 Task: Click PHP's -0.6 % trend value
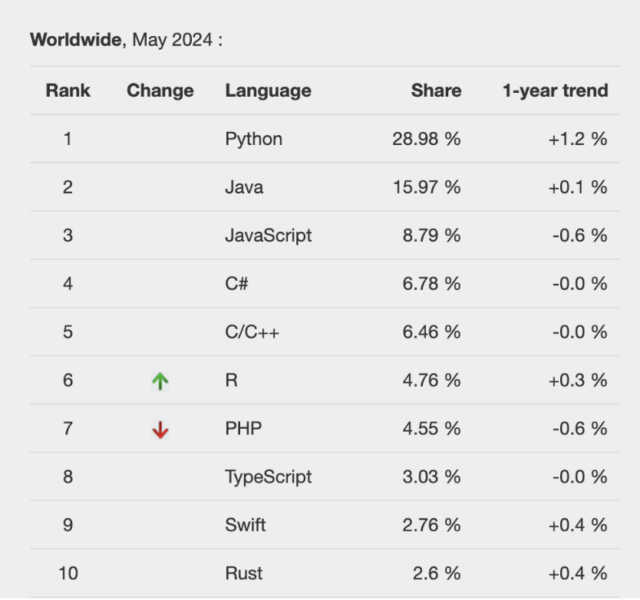tap(579, 428)
